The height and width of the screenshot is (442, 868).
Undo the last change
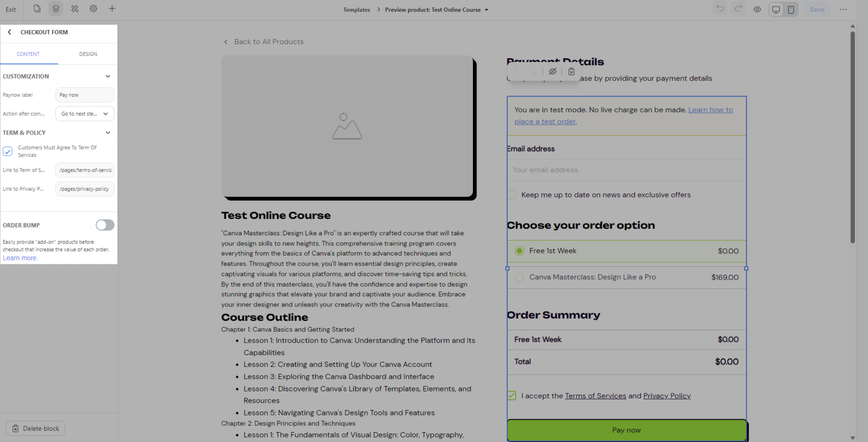pos(720,9)
